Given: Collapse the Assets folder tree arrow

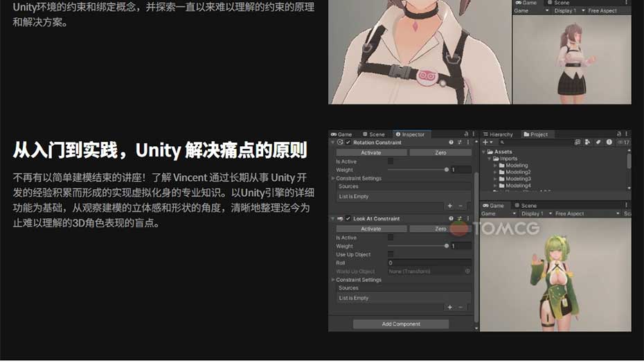Looking at the screenshot, I should pos(484,152).
